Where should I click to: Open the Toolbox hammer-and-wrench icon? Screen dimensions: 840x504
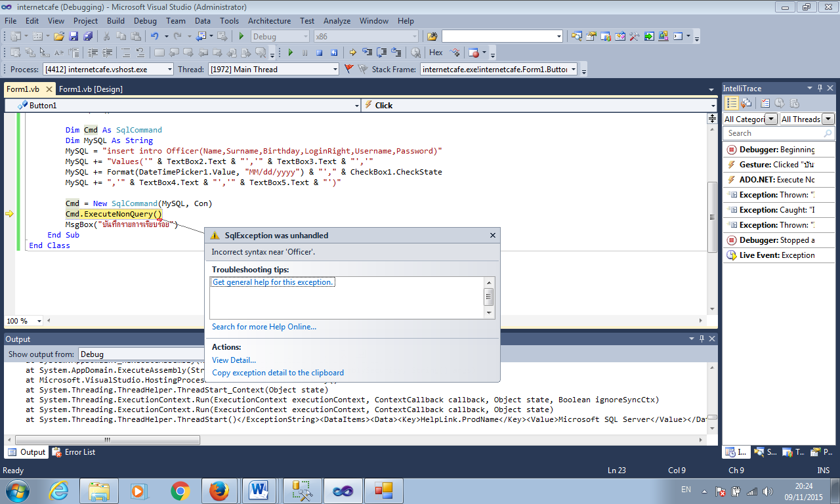[635, 36]
